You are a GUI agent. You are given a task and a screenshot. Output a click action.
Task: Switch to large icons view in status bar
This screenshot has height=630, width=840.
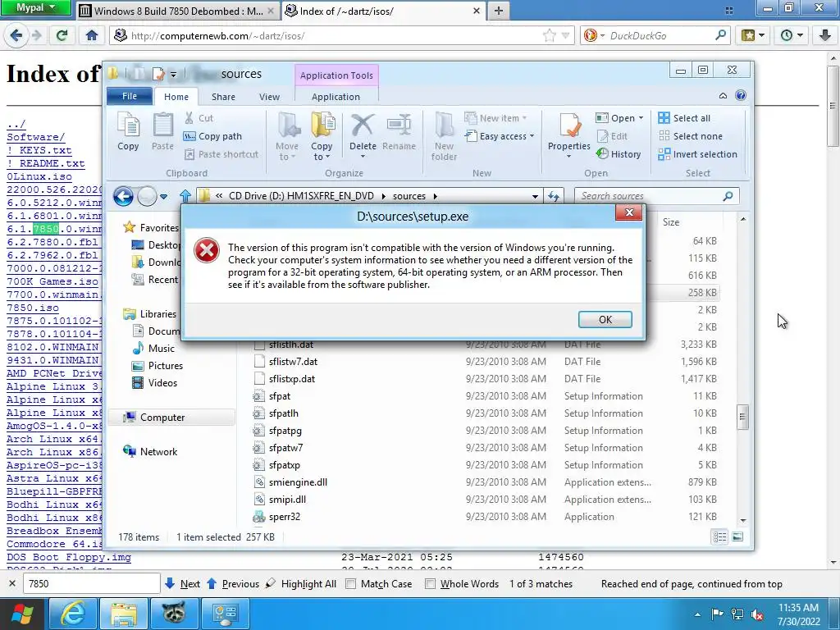tap(737, 536)
